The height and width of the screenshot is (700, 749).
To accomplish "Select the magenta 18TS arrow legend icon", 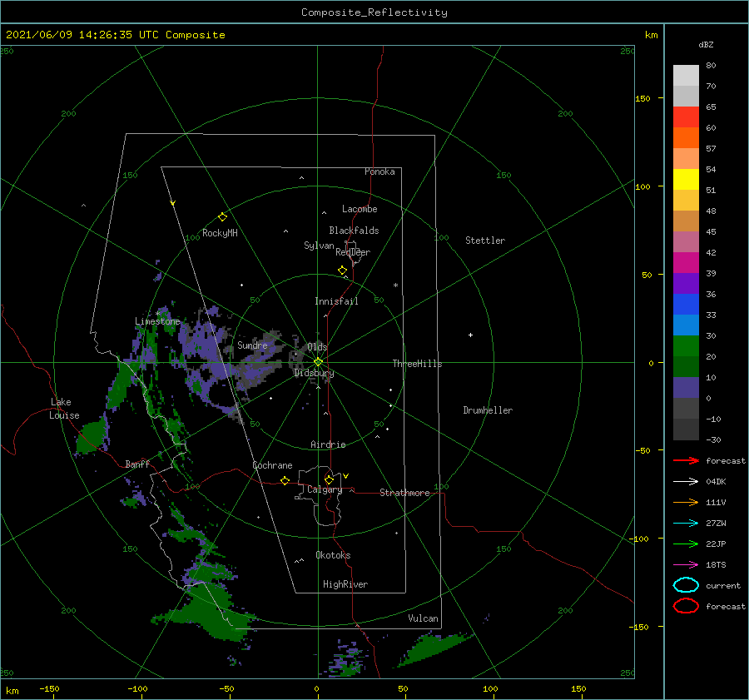I will pos(686,565).
